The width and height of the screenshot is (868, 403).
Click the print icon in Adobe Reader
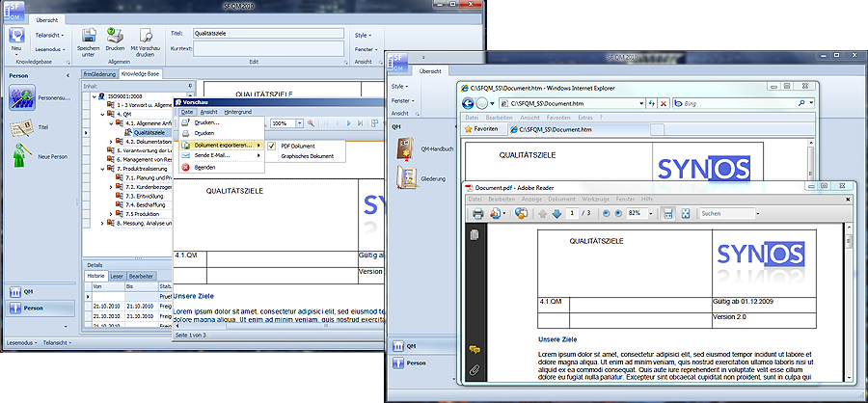coord(478,213)
